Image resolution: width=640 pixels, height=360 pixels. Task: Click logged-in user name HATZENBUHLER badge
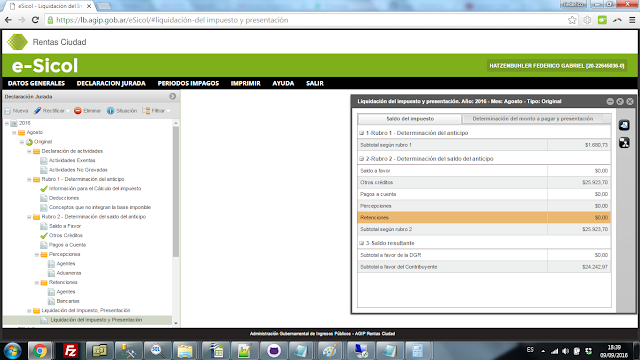pyautogui.click(x=557, y=66)
